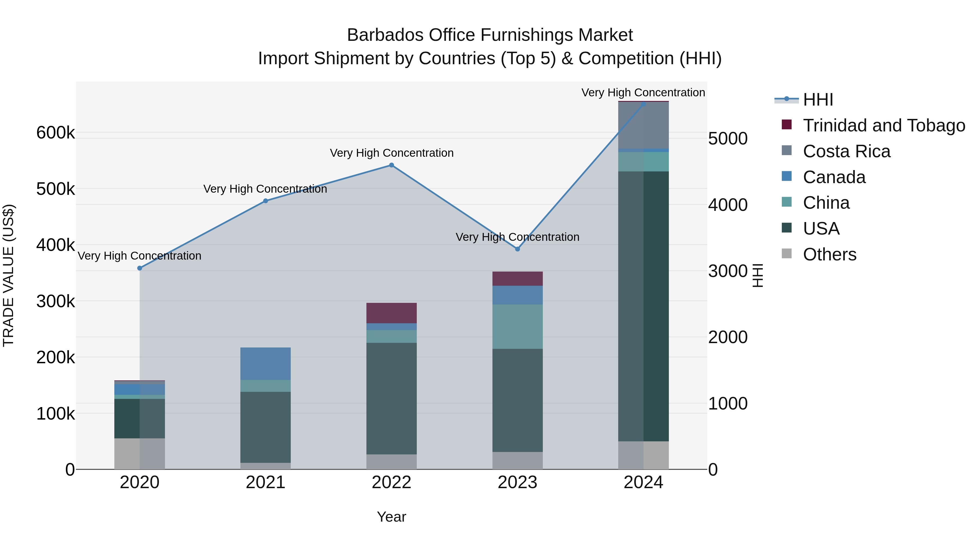Click the 600k tick on trade value axis
Image resolution: width=980 pixels, height=551 pixels.
coord(56,133)
